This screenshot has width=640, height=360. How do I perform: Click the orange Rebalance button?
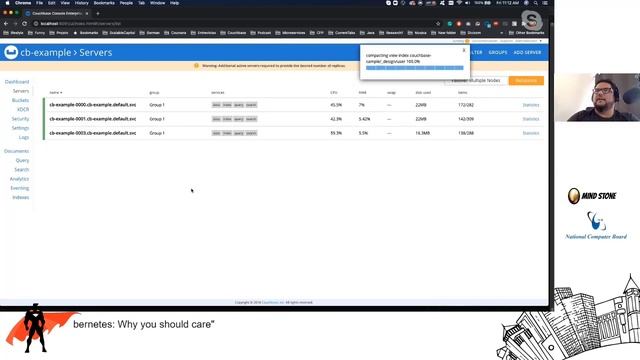click(526, 80)
